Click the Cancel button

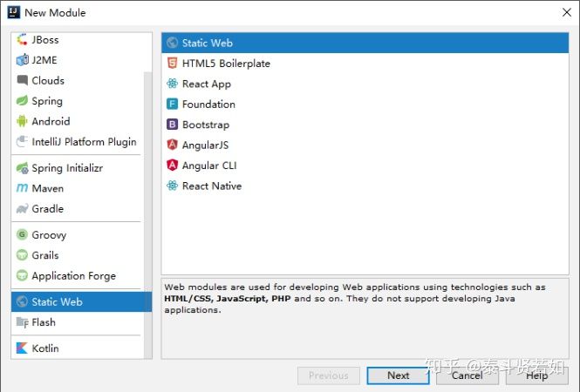tap(467, 375)
